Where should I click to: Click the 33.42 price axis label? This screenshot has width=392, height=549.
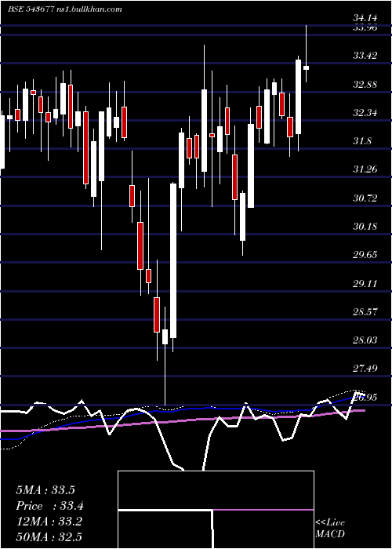click(x=365, y=56)
